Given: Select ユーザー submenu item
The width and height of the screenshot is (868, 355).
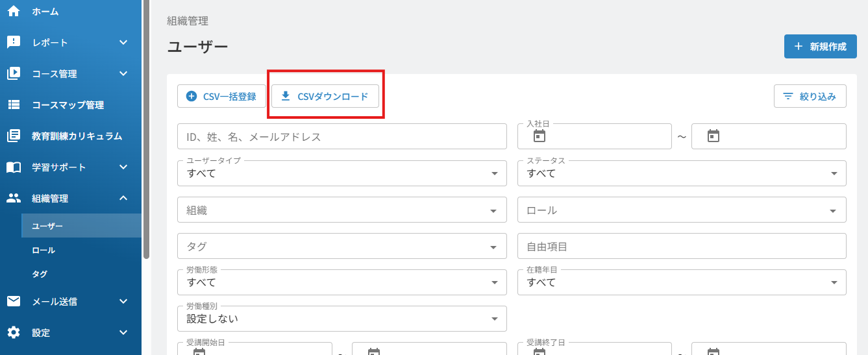Looking at the screenshot, I should click(81, 226).
